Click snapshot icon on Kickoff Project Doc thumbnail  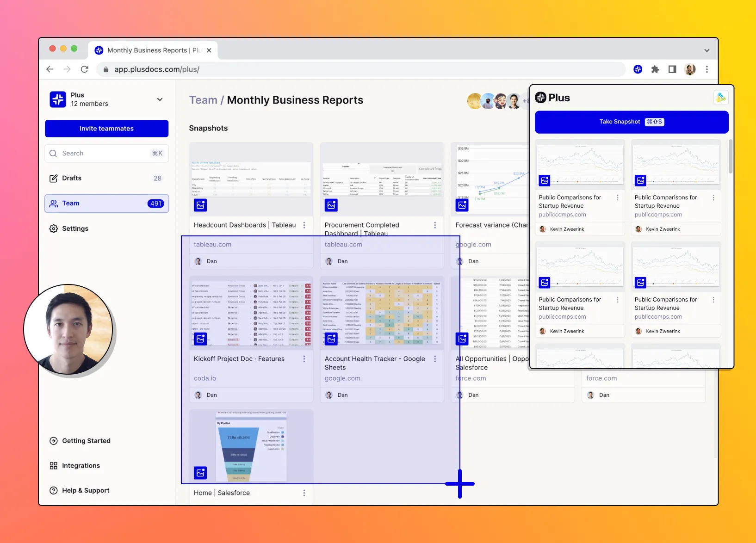point(200,339)
